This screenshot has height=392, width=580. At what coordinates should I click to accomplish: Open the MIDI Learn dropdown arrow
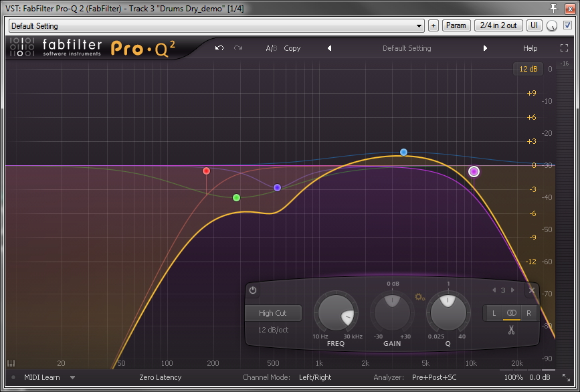72,377
